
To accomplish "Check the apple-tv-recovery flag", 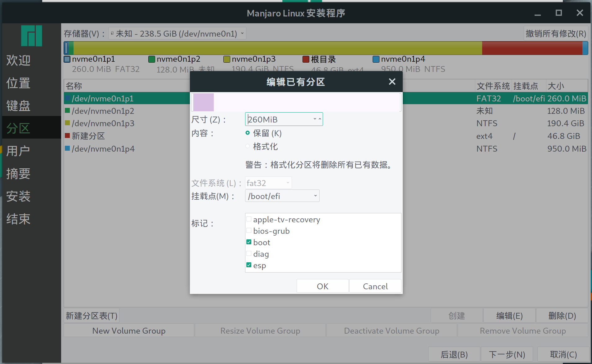I will [249, 219].
